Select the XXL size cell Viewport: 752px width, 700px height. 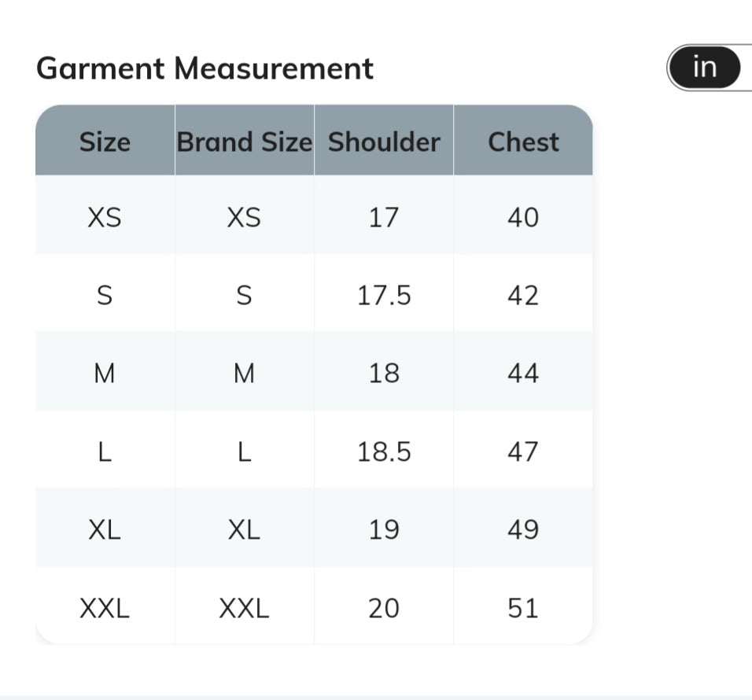tap(105, 606)
